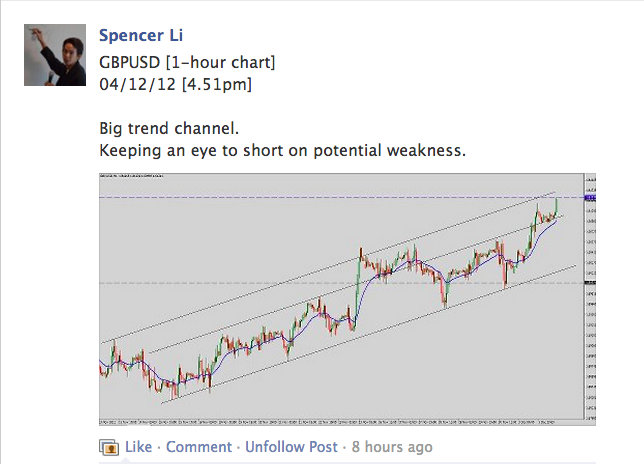Viewport: 644px width, 464px height.
Task: Open the '8 hours ago' timestamp
Action: coord(393,447)
